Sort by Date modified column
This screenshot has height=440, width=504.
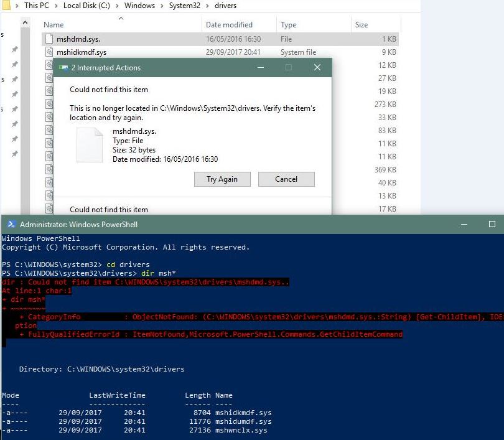[229, 25]
